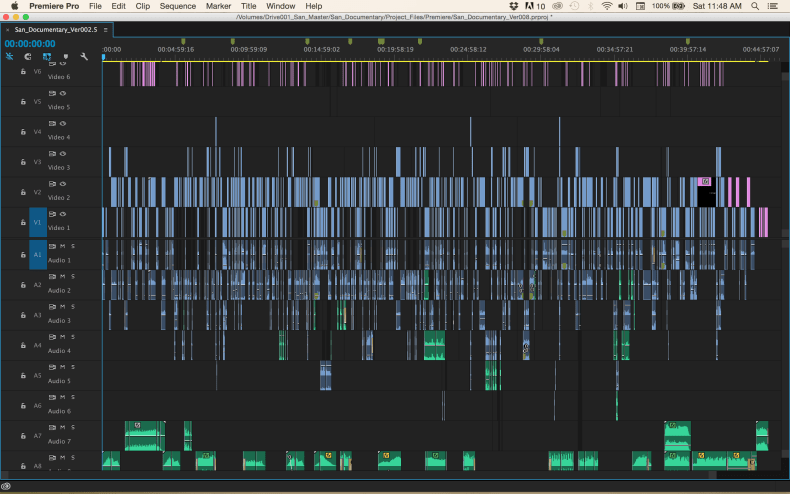The height and width of the screenshot is (494, 790).
Task: Toggle sync lock for Video 3 track
Action: tap(53, 155)
